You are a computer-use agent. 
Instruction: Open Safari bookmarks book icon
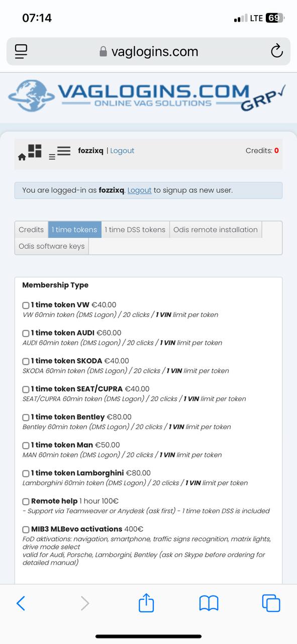coord(209,603)
